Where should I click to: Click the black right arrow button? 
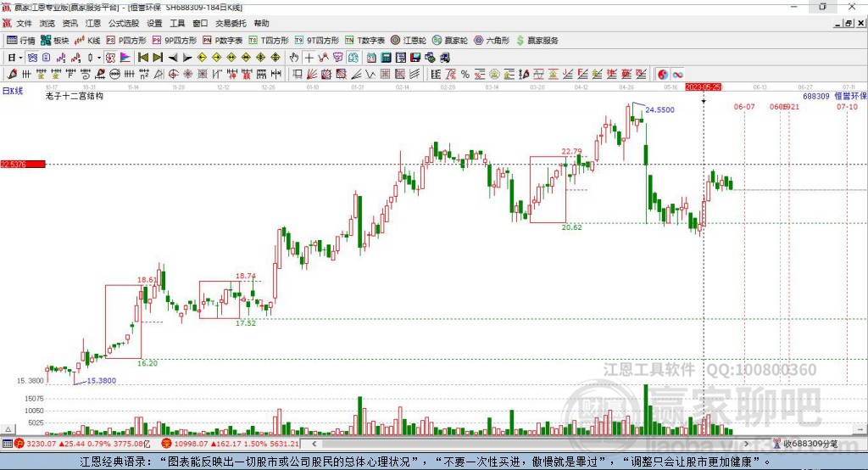pyautogui.click(x=187, y=58)
